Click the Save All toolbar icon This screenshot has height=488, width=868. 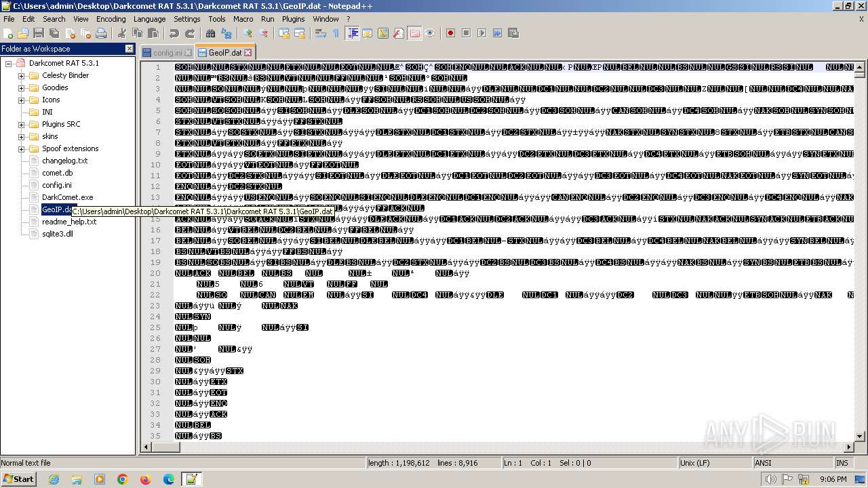coord(54,33)
